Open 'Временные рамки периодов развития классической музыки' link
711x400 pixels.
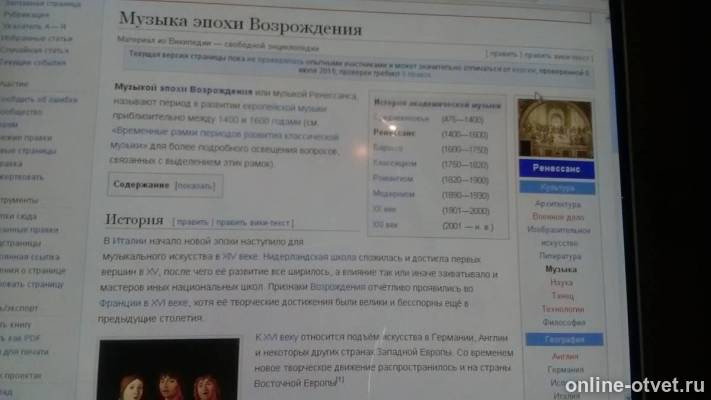tap(224, 138)
